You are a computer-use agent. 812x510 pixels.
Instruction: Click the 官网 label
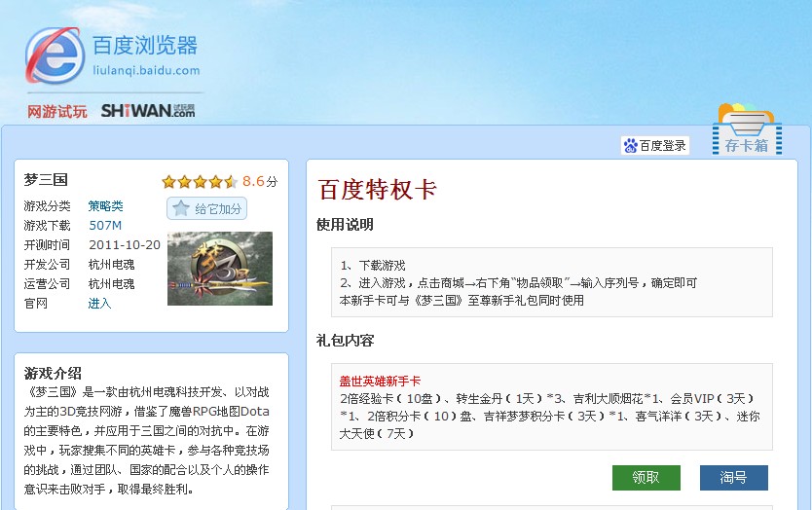click(36, 304)
